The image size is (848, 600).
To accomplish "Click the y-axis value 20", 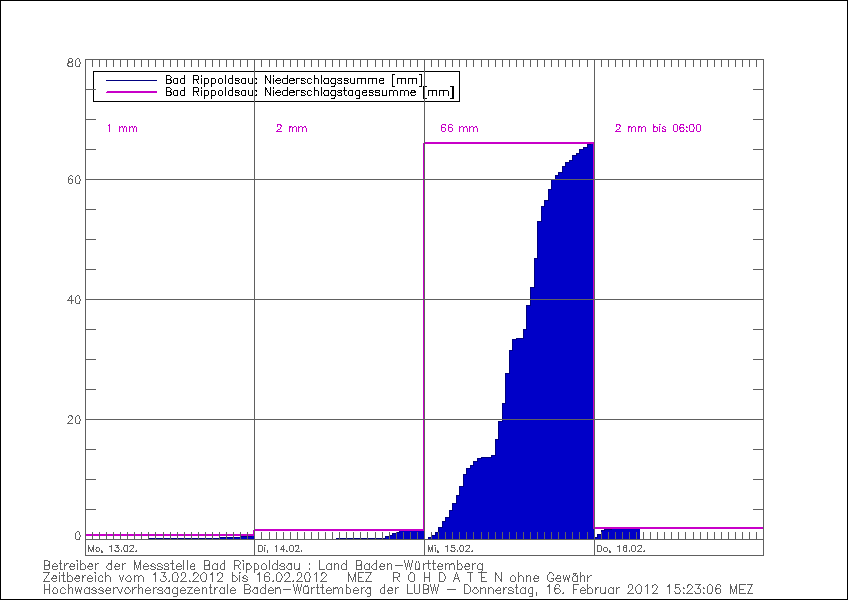I will pyautogui.click(x=74, y=420).
